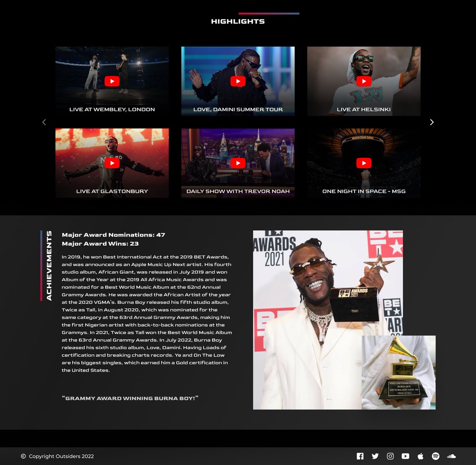Click the Love, Damini Summer Tour caption
This screenshot has width=476, height=465.
238,110
